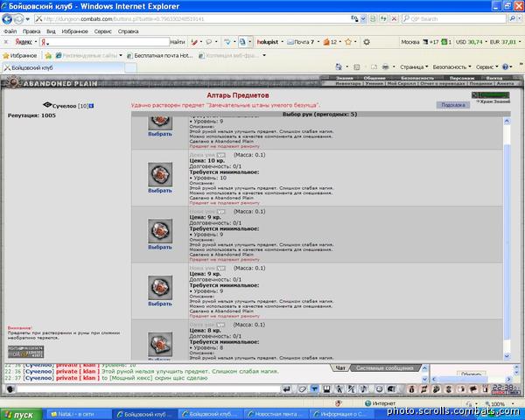Click the weather +17 indicator
This screenshot has height=420, width=525.
coord(430,42)
